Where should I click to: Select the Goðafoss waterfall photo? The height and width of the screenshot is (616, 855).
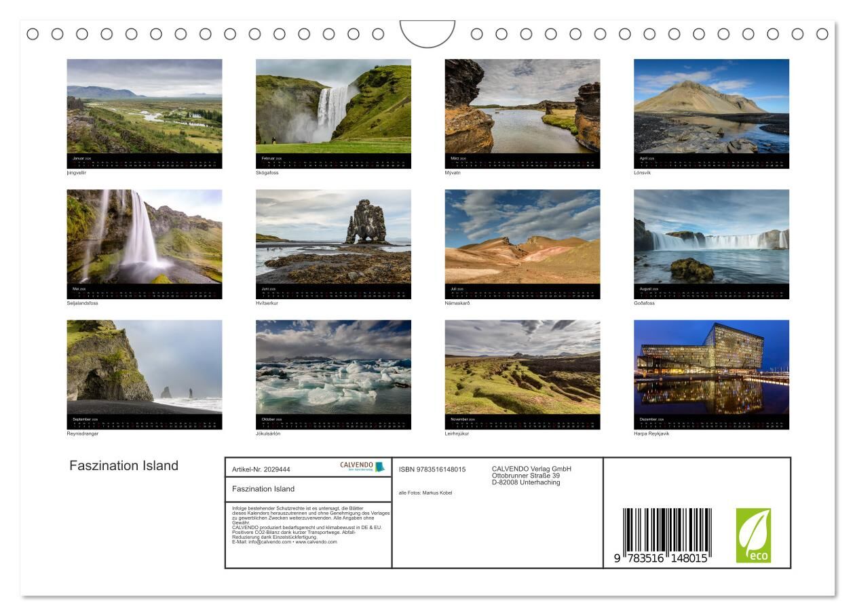(711, 237)
